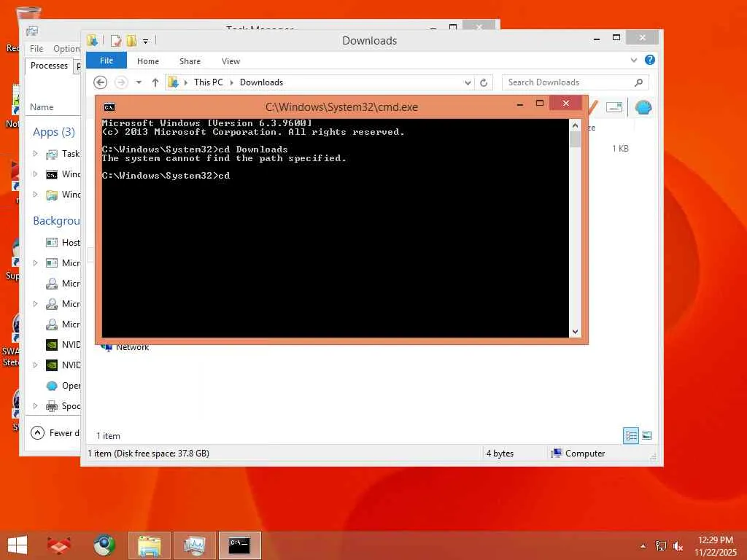The image size is (747, 560).
Task: Switch to Large icons view using the status bar icon
Action: [x=646, y=435]
